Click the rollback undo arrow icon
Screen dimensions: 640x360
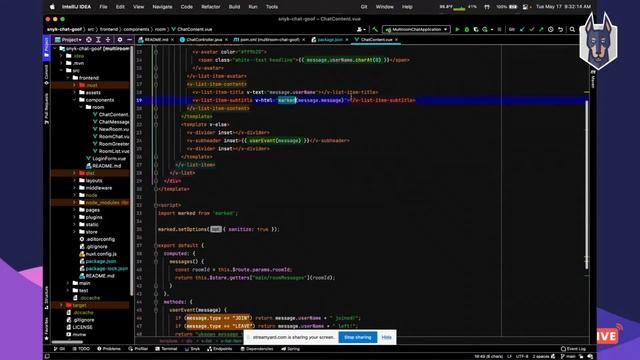coord(560,29)
